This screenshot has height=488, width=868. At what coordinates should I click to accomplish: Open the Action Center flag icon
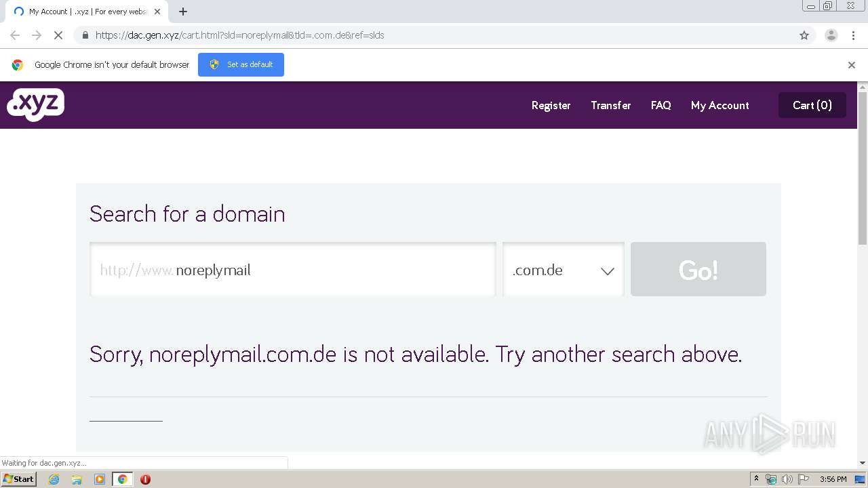pos(804,479)
